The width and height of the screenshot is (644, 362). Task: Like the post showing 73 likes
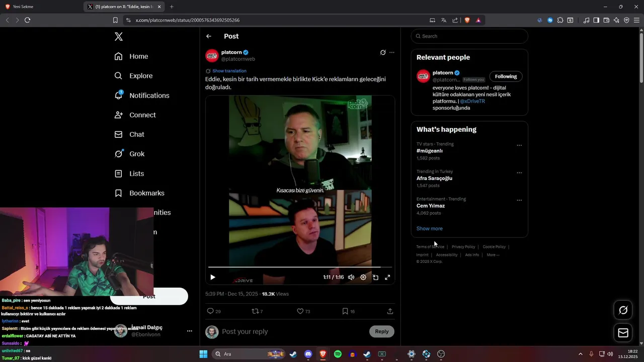click(x=300, y=311)
